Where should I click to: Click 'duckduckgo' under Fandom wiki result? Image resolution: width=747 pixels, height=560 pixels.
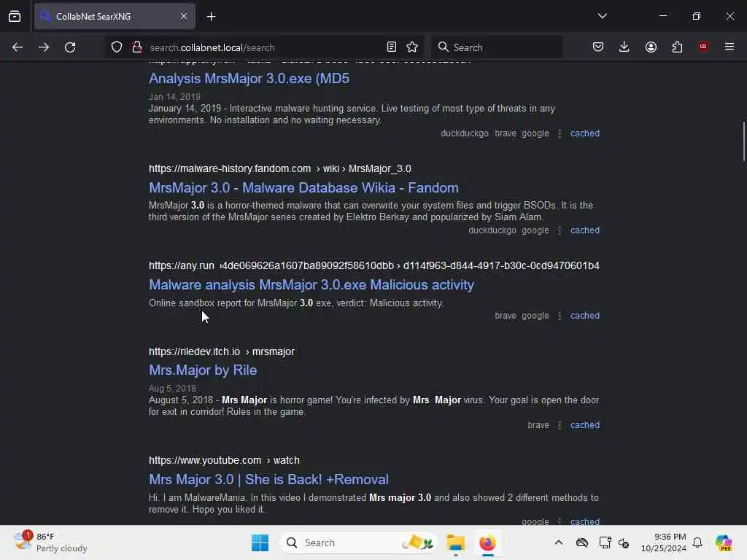(x=492, y=230)
